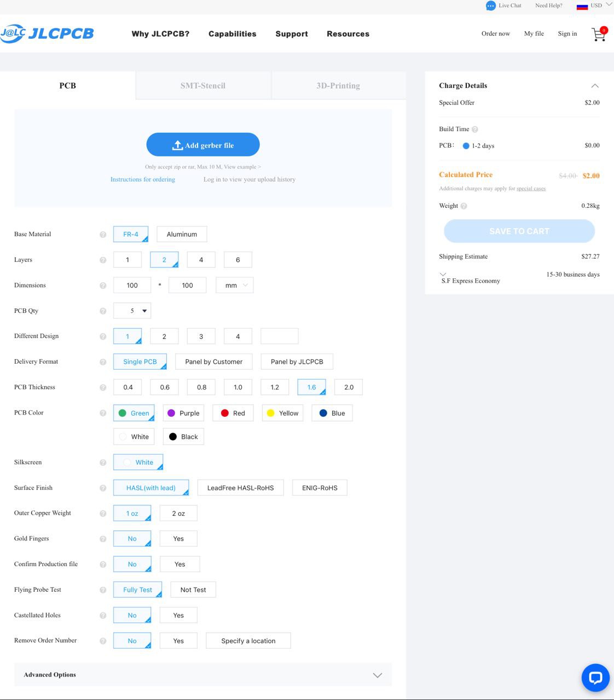614x700 pixels.
Task: Select Red PCB color
Action: point(233,413)
